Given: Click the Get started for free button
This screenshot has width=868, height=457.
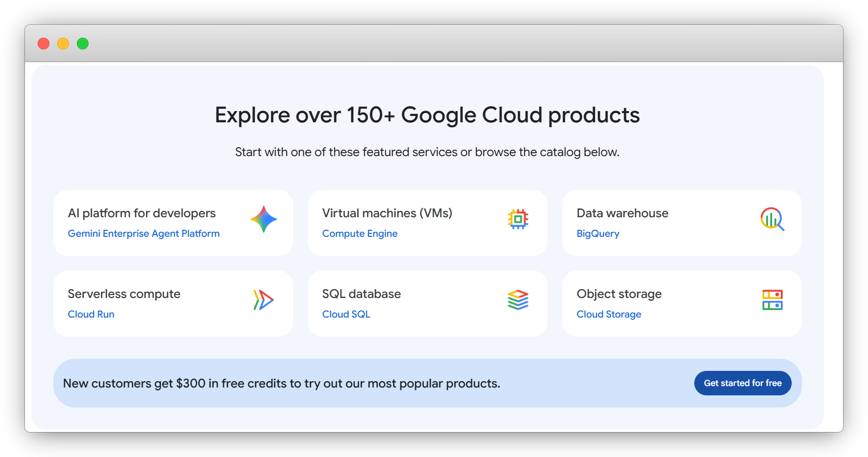Looking at the screenshot, I should coord(743,383).
